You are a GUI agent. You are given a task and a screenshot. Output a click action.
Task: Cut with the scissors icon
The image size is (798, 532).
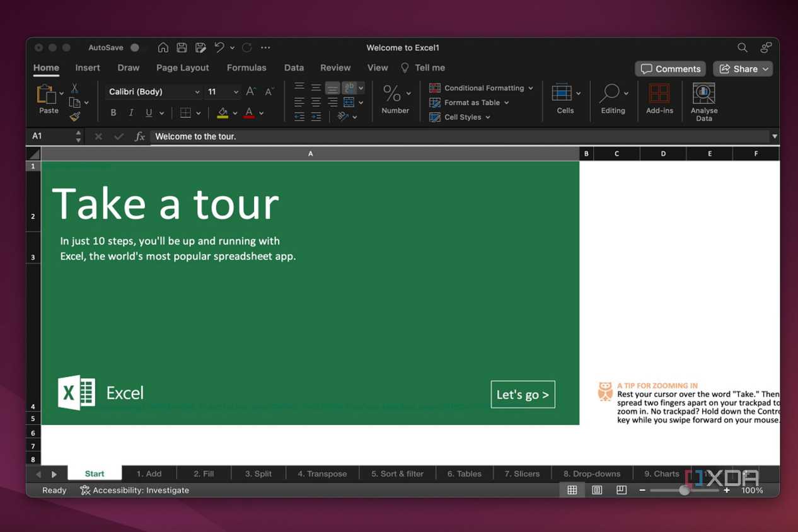point(74,88)
